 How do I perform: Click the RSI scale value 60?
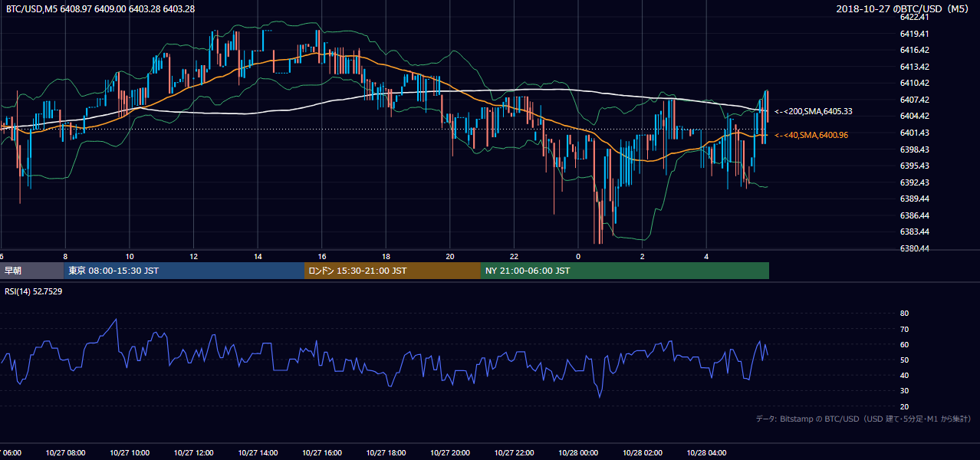(x=904, y=344)
